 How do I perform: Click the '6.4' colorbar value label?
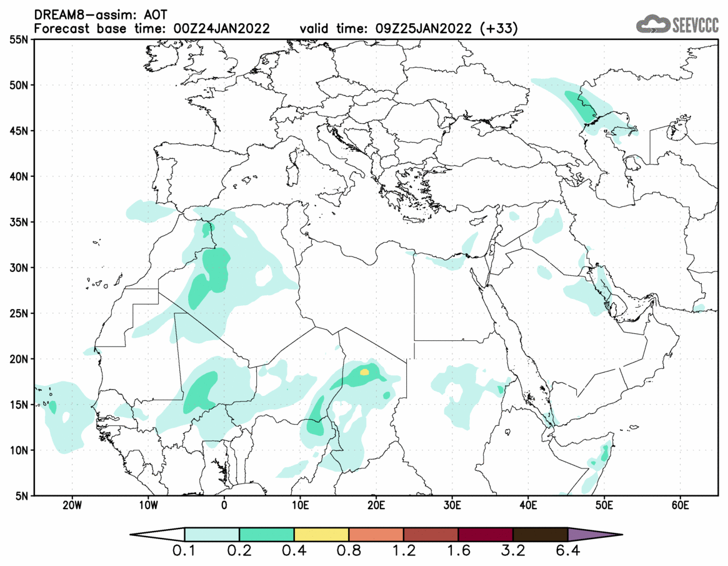click(x=568, y=551)
